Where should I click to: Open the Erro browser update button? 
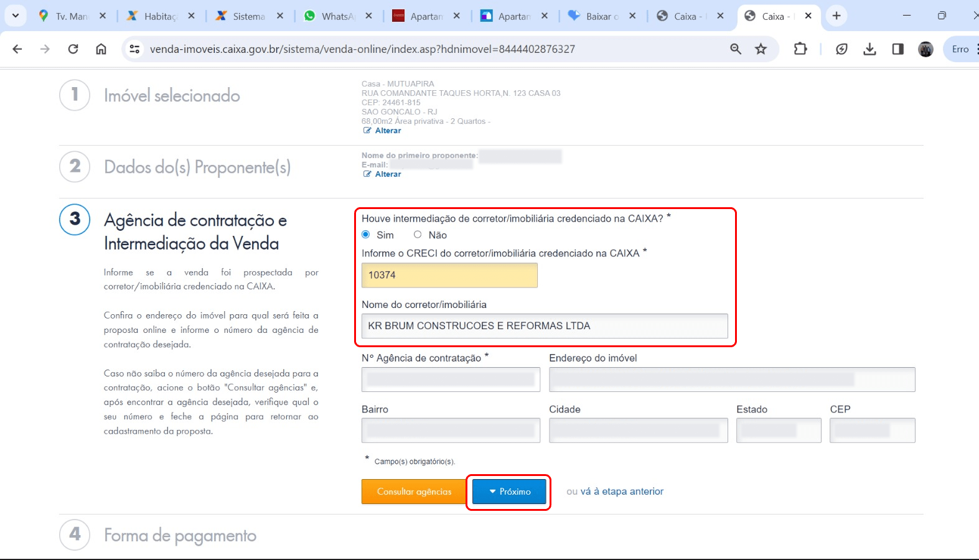(960, 49)
